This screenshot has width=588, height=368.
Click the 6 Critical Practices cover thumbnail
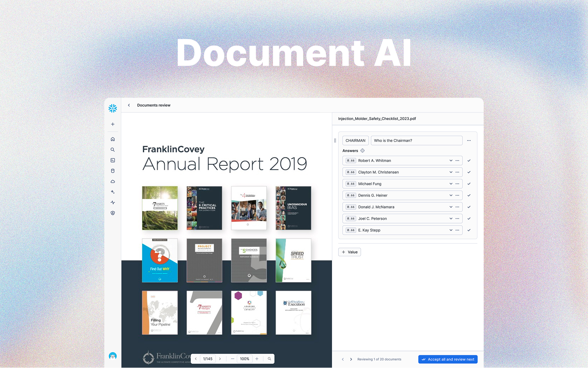(204, 208)
